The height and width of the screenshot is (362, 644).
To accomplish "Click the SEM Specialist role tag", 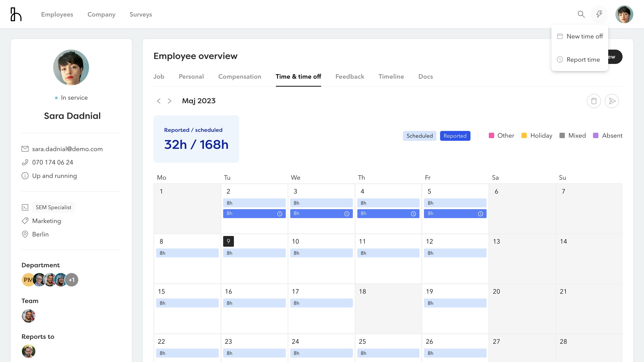I will (53, 207).
